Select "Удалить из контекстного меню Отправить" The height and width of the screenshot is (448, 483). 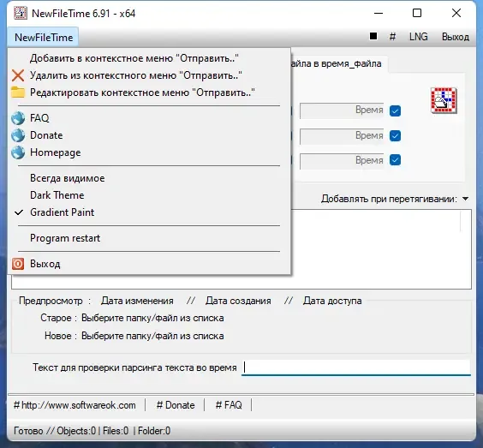pyautogui.click(x=149, y=75)
